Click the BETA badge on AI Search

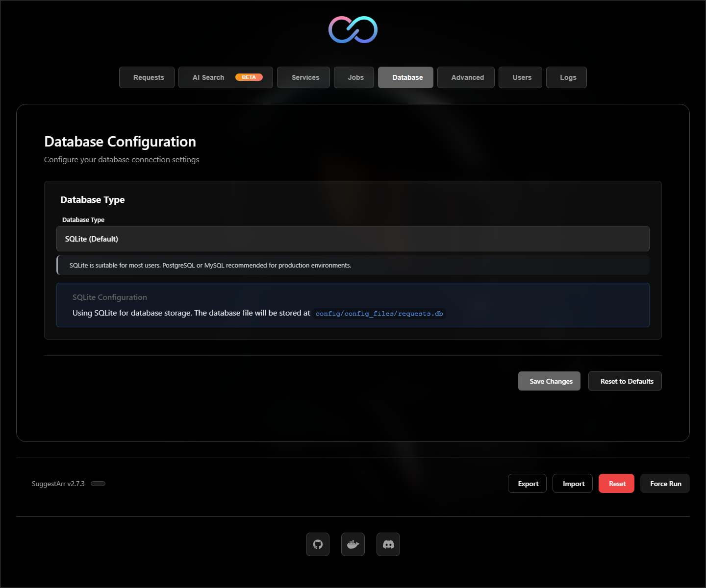249,77
